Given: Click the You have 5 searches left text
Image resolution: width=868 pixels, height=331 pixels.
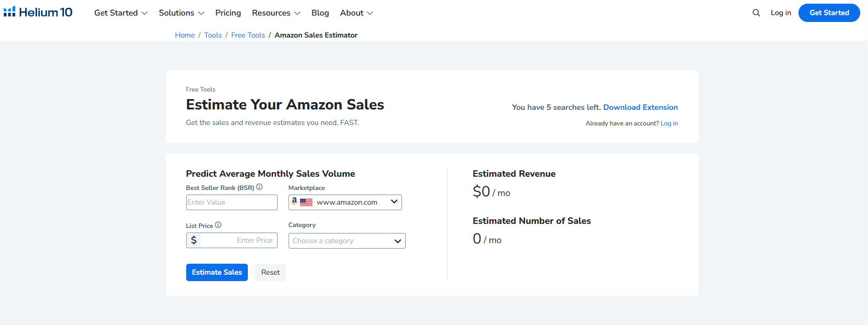Looking at the screenshot, I should 556,107.
